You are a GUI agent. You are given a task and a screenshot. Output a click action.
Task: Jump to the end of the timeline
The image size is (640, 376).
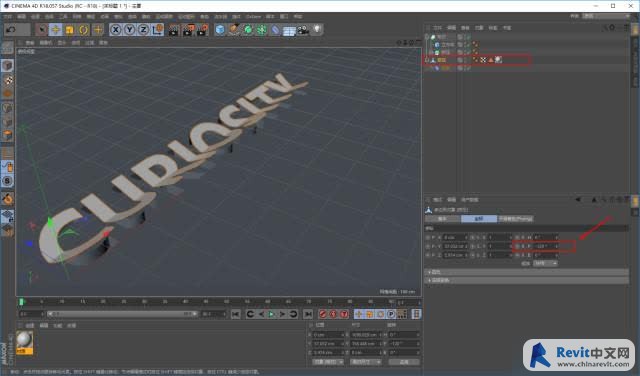308,314
